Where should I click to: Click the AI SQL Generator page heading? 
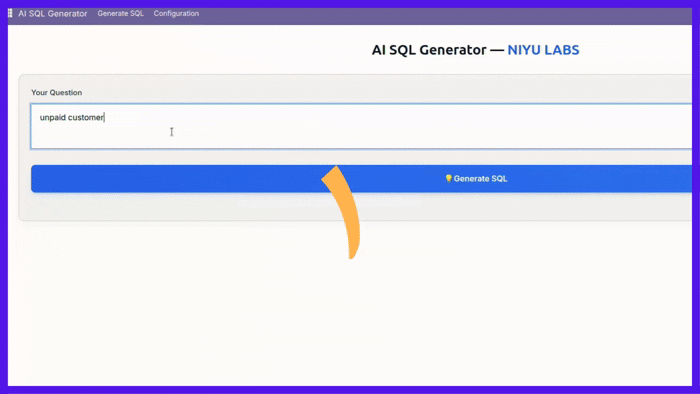(x=475, y=50)
